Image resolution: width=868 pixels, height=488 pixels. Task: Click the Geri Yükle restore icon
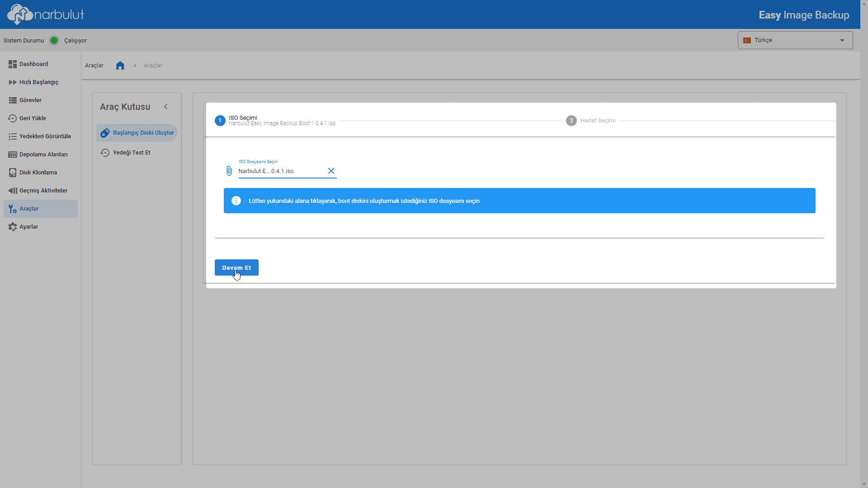tap(13, 118)
